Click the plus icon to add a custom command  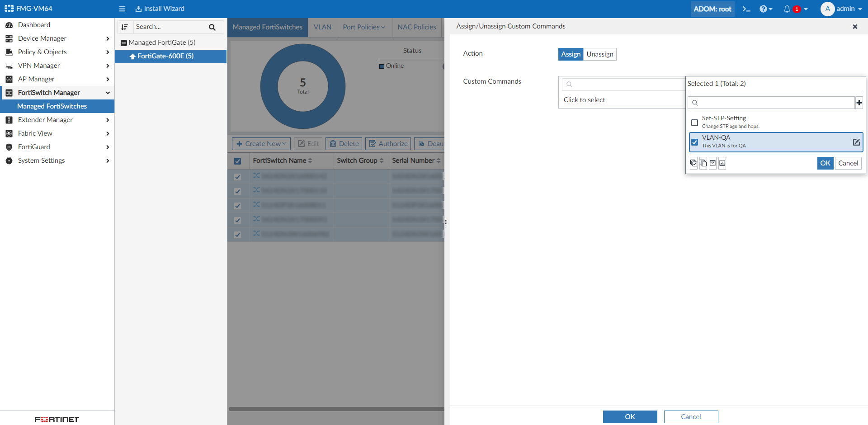pos(859,103)
